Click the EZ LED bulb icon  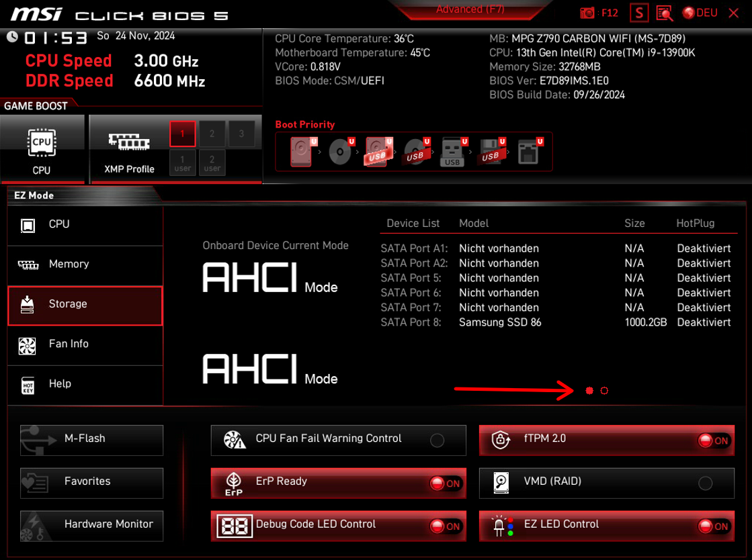502,526
